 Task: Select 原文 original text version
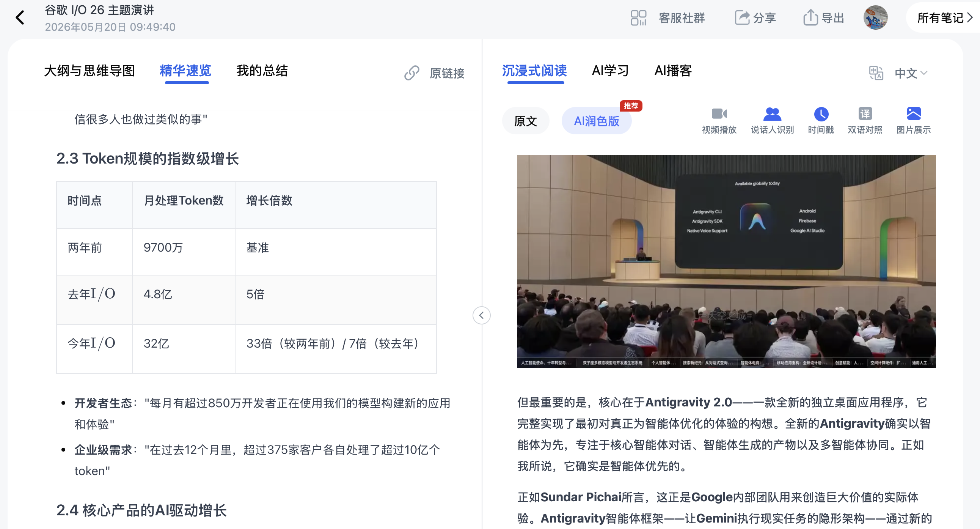(525, 121)
